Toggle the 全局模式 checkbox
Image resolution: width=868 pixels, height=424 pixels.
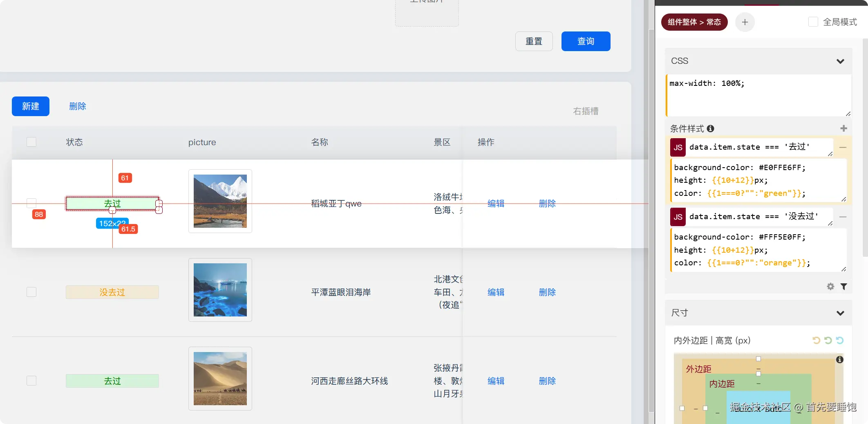tap(813, 22)
